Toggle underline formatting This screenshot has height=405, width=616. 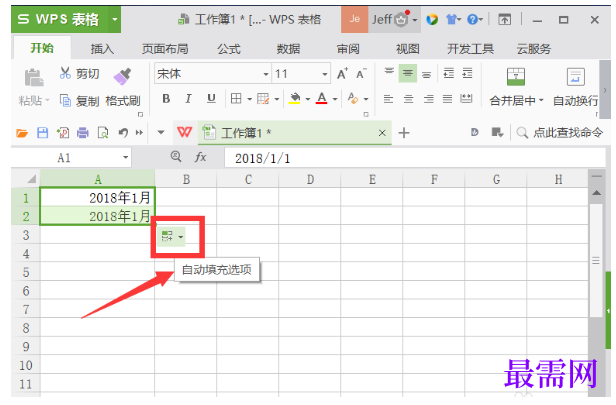click(x=211, y=99)
